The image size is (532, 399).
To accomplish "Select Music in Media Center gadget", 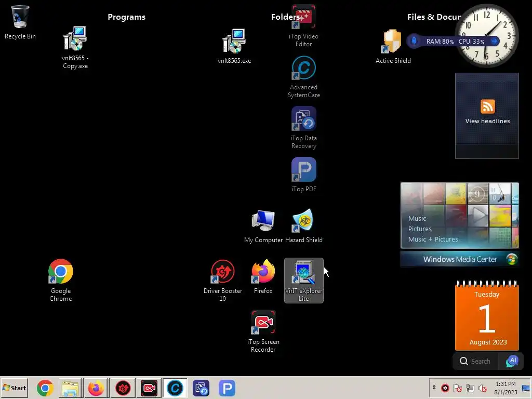I will 417,219.
